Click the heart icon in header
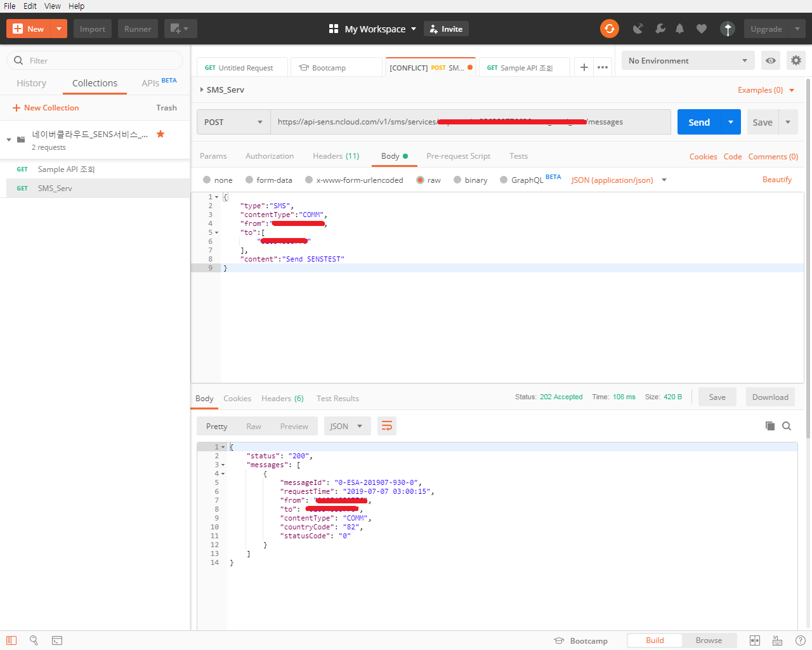812x650 pixels. pos(702,29)
